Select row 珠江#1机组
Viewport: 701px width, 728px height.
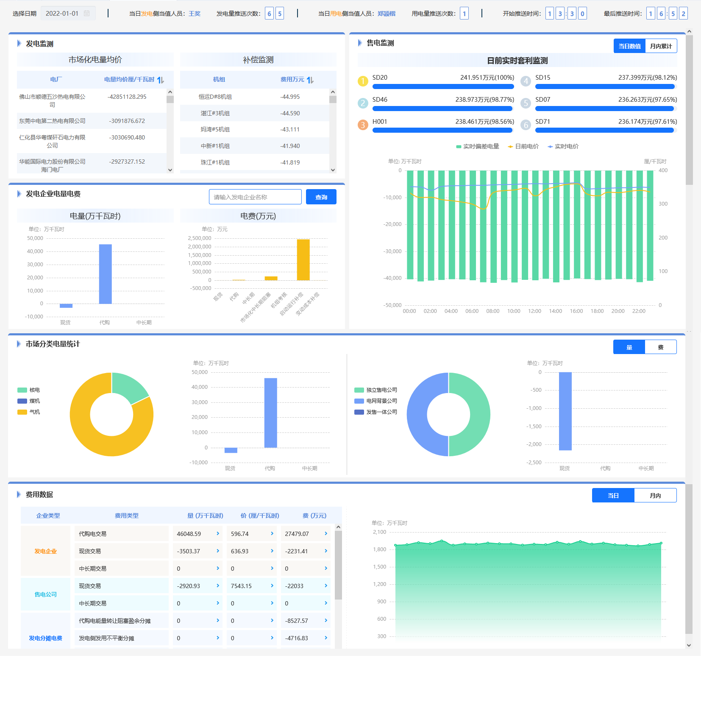(255, 162)
